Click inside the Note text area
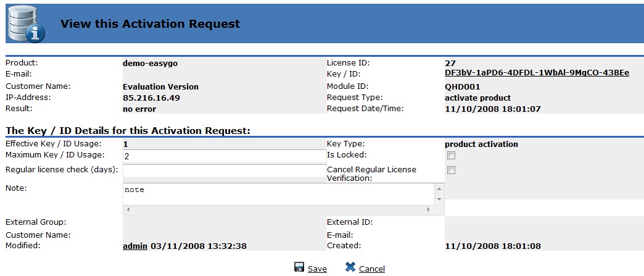This screenshot has width=644, height=276. [279, 194]
